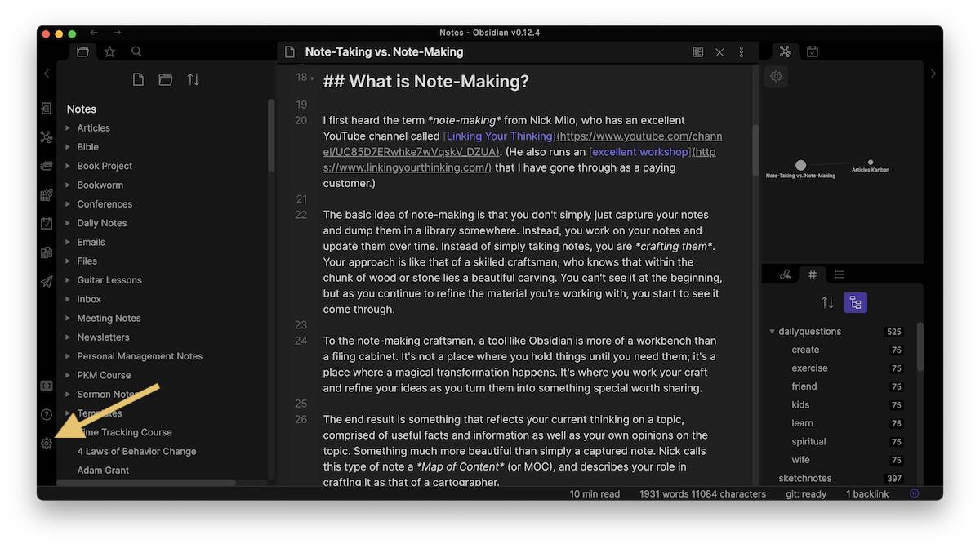Screen dimensions: 980x549
Task: Create a new note in the file explorer
Action: [x=139, y=79]
